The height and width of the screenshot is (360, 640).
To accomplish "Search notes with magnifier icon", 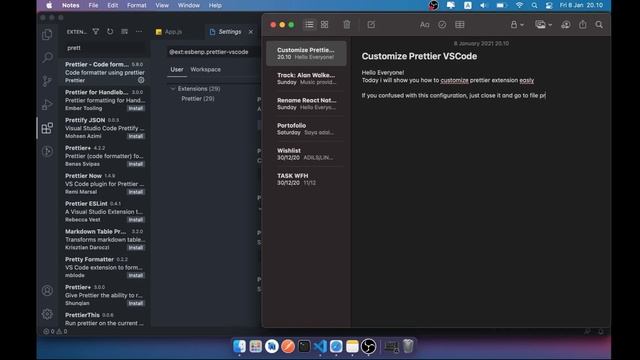I will 599,24.
